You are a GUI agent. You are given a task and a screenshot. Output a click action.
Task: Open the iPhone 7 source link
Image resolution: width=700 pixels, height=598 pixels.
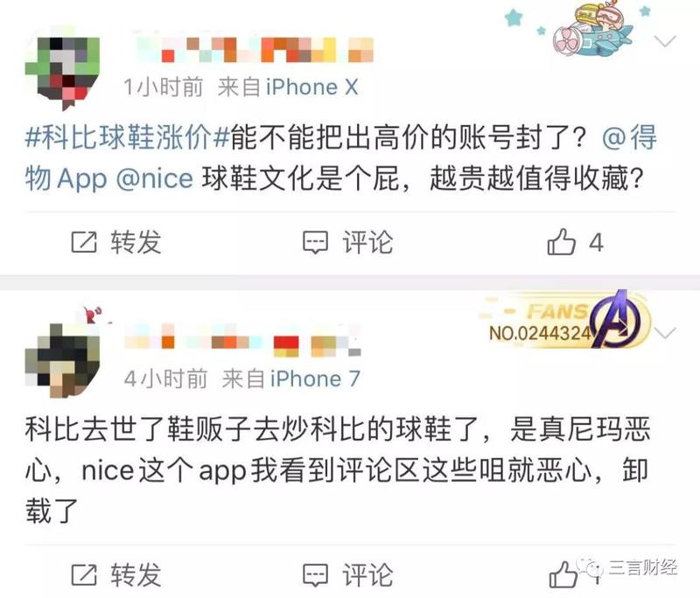315,379
